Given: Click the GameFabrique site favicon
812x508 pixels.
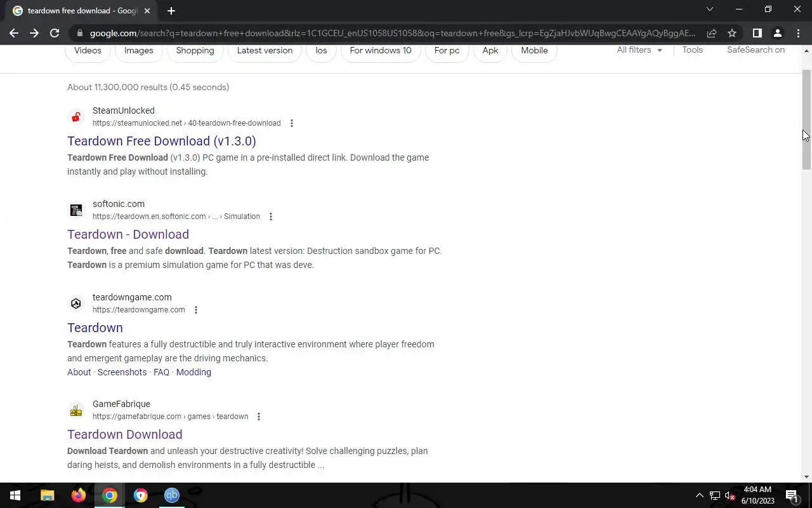Looking at the screenshot, I should [x=76, y=410].
